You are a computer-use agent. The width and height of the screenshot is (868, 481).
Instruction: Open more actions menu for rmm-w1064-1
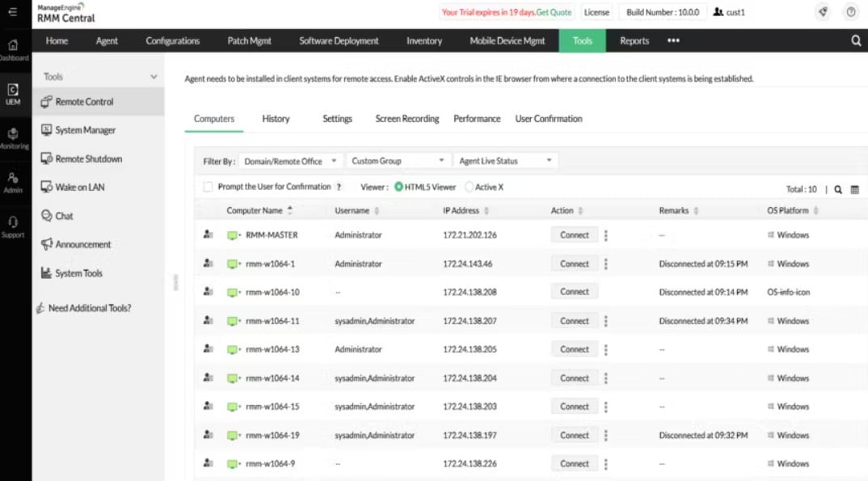(605, 264)
